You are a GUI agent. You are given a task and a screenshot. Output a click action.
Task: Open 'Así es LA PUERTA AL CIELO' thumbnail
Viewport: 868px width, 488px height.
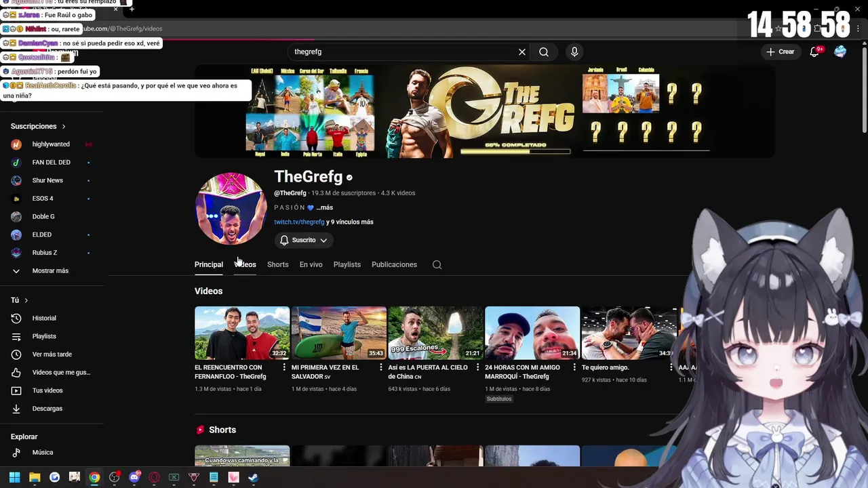(x=436, y=333)
